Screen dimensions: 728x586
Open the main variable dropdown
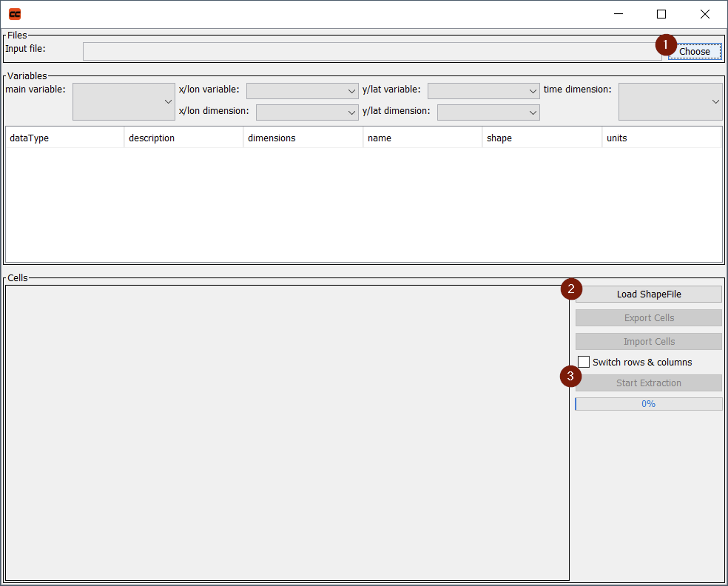(123, 102)
